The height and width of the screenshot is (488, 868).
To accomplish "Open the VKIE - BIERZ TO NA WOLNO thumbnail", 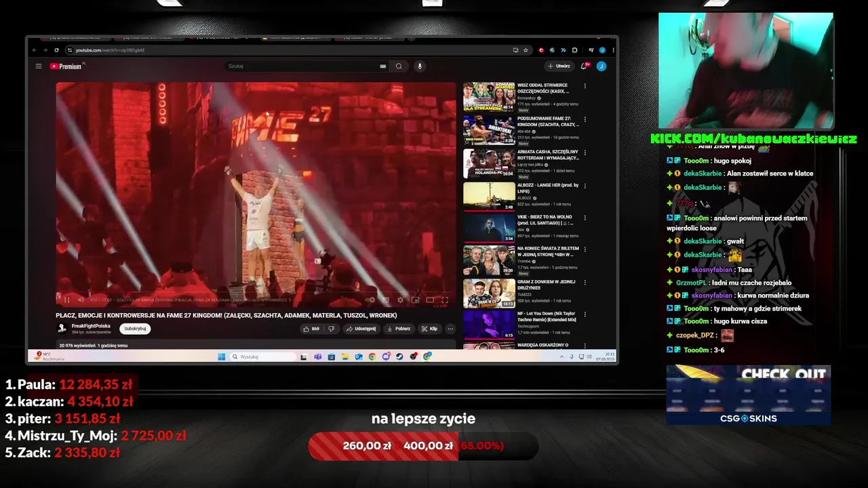I will (x=489, y=228).
